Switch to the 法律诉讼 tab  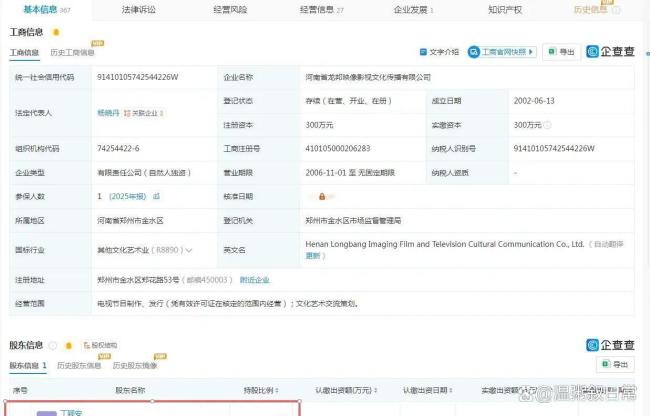(139, 10)
